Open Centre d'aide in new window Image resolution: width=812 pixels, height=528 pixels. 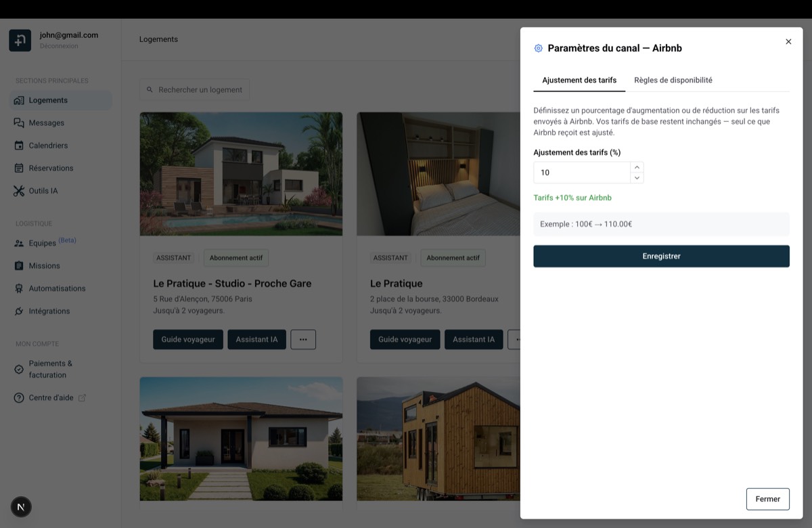point(51,397)
